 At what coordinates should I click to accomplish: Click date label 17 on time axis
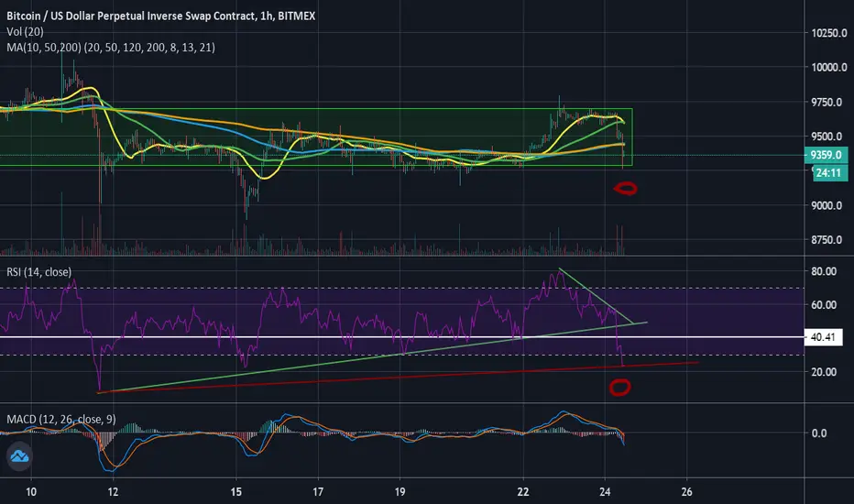tap(318, 492)
